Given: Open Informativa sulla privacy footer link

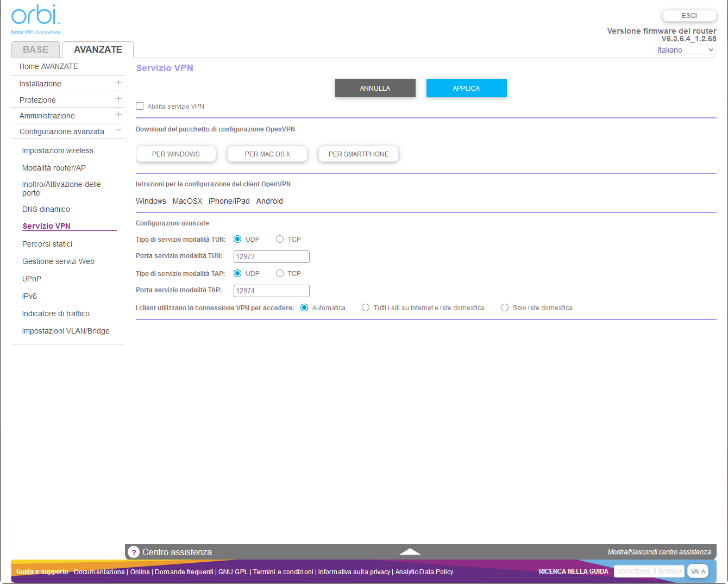Looking at the screenshot, I should (354, 572).
